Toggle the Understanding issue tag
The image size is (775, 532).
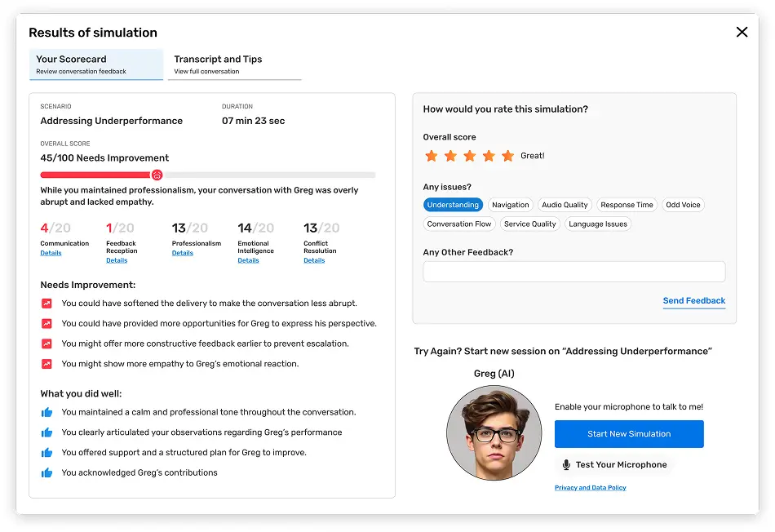(453, 205)
